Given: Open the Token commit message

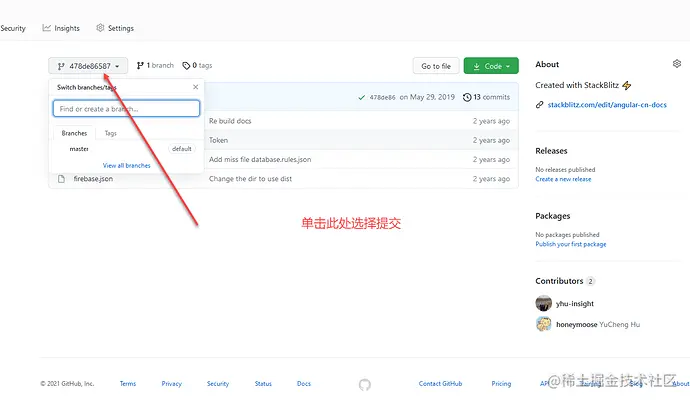Looking at the screenshot, I should pyautogui.click(x=218, y=140).
